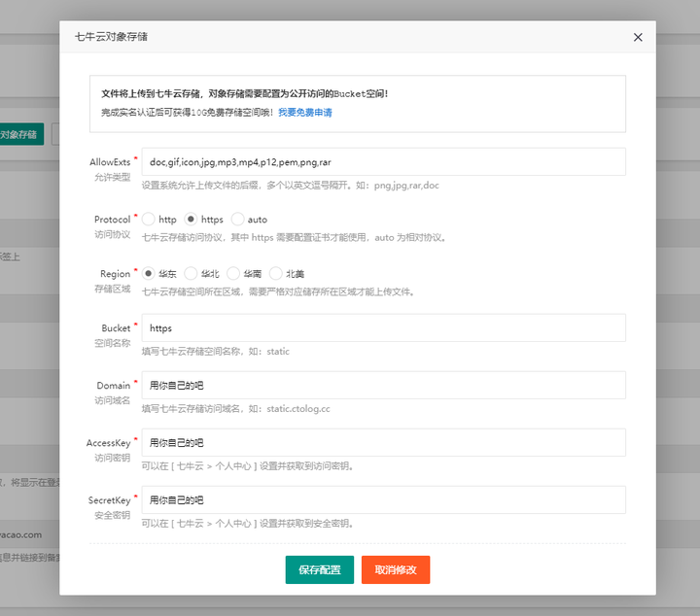Select the auto protocol radio button

point(237,219)
